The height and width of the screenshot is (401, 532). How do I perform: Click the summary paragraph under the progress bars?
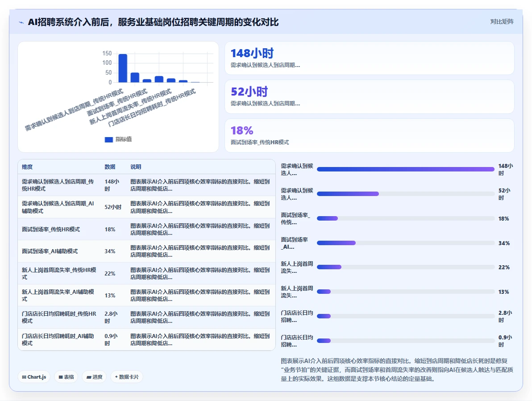397,370
